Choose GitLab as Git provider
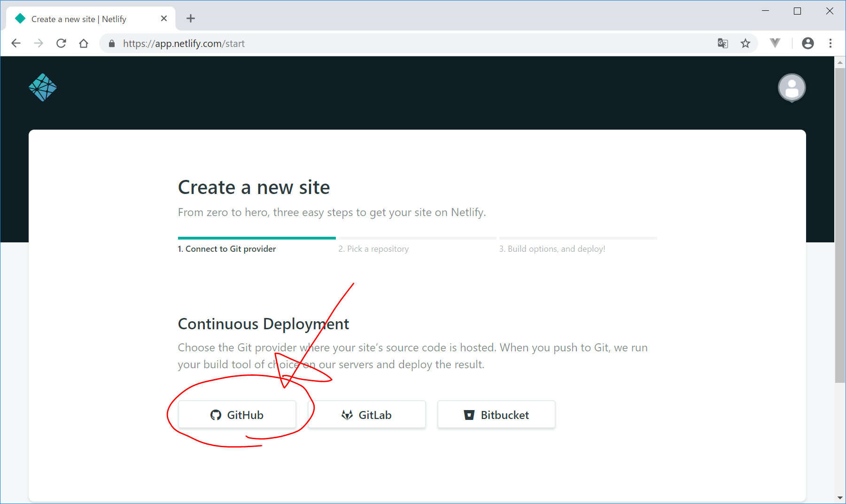Image resolution: width=846 pixels, height=504 pixels. (367, 415)
